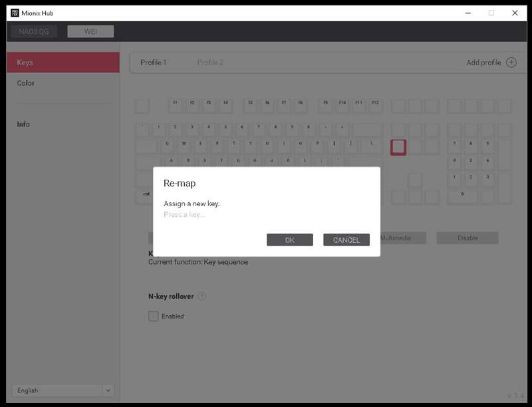Minimize the Mionix Hub window
The width and height of the screenshot is (532, 407).
468,13
